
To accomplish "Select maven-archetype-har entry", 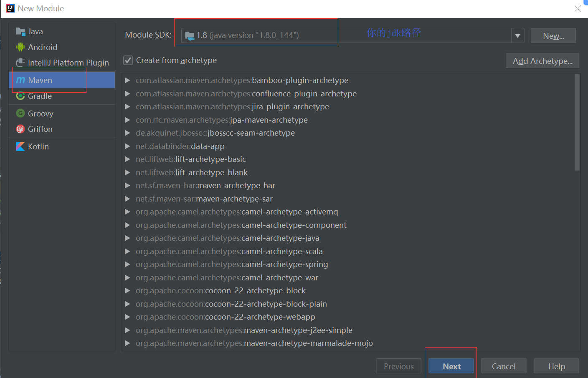I will [x=205, y=185].
